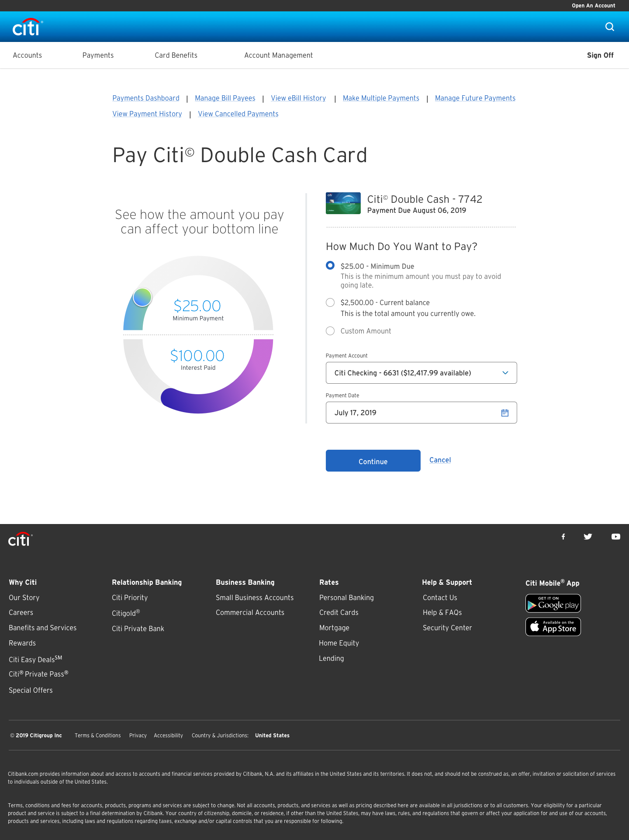
Task: Open Banefits and Services footer link
Action: (x=43, y=628)
